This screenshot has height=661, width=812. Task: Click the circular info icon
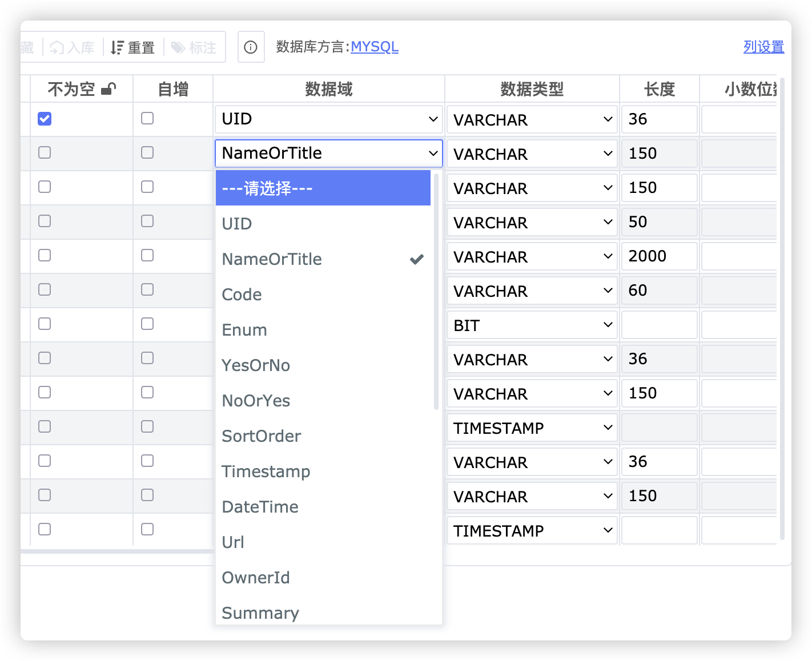[x=251, y=47]
